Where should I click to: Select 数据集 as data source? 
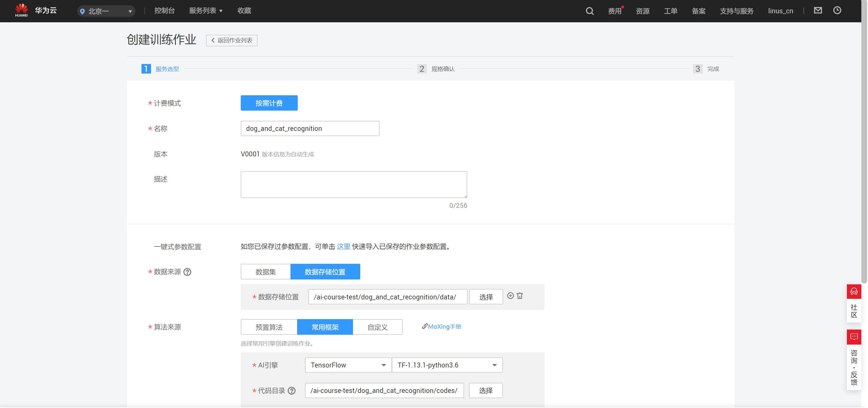point(266,272)
